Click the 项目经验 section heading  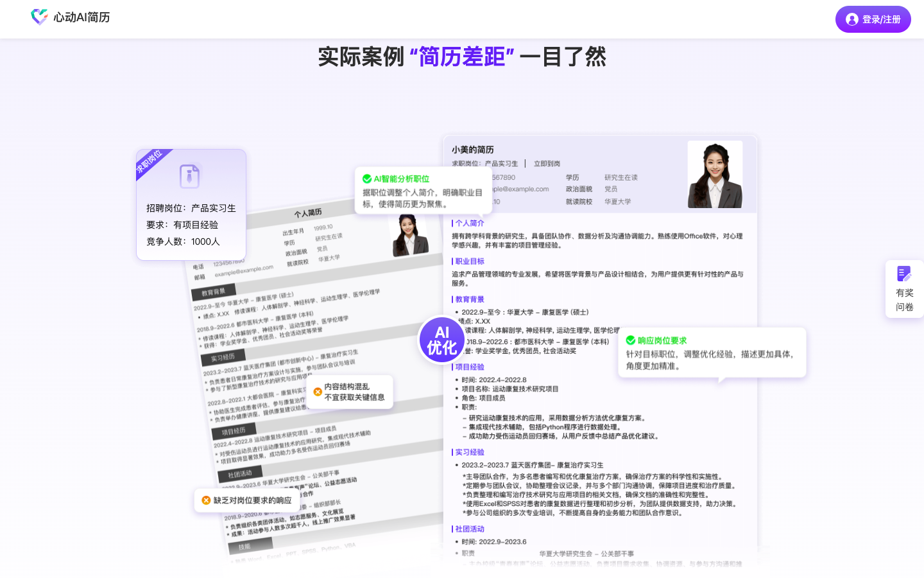pos(470,367)
